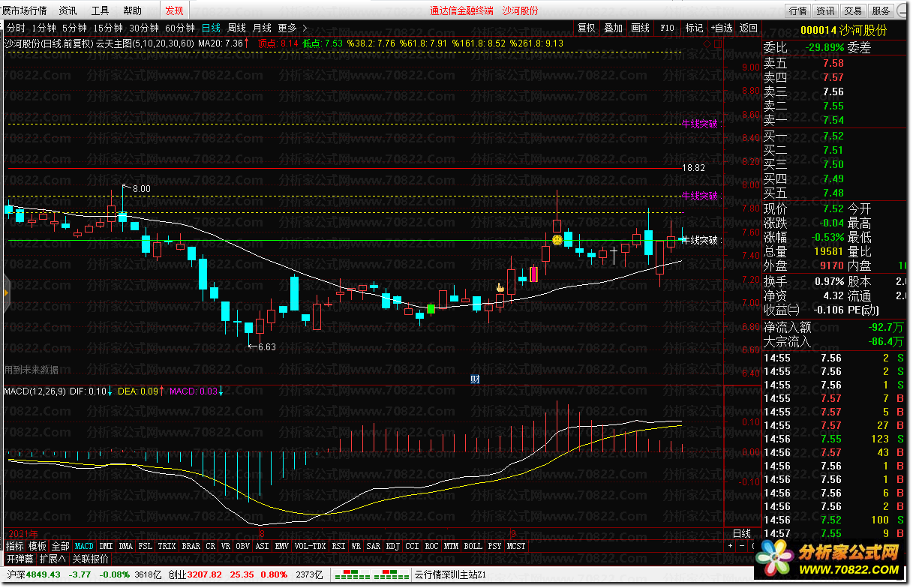Select the RSI indicator tab
913x588 pixels.
point(338,546)
